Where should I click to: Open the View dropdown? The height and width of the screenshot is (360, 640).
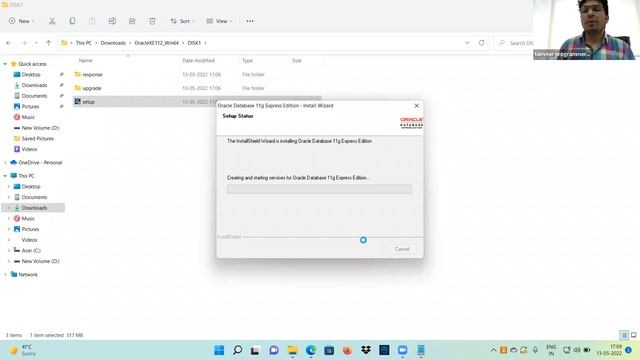point(219,21)
